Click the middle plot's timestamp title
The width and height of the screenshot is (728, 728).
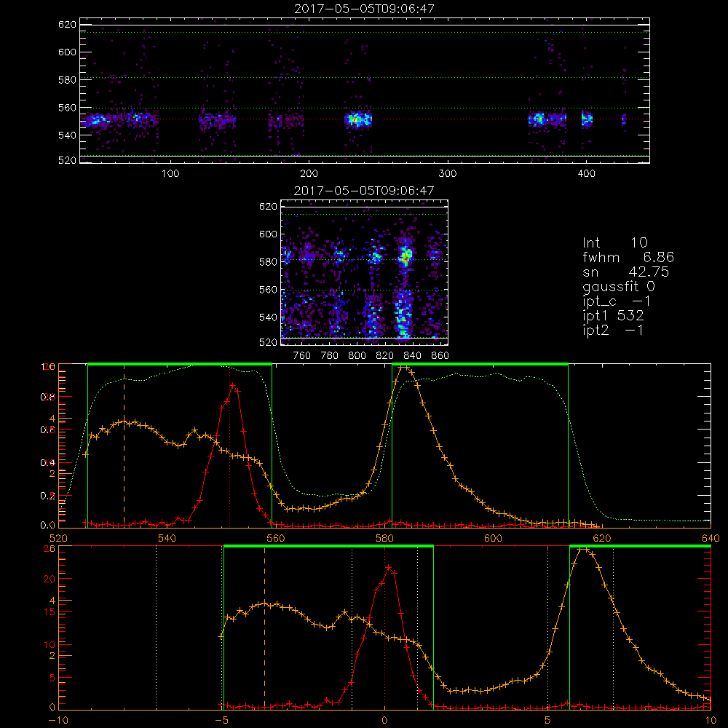[365, 191]
